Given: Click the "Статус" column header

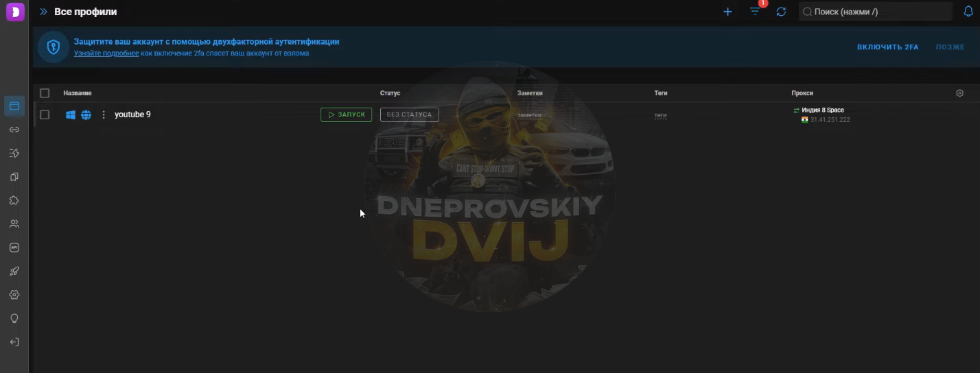Looking at the screenshot, I should pyautogui.click(x=390, y=93).
